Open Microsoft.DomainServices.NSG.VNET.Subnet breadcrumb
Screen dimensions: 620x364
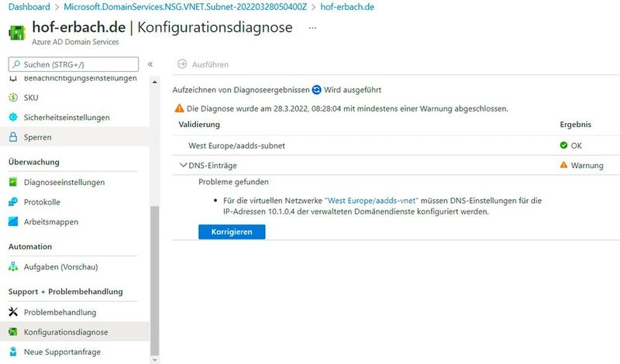click(185, 7)
